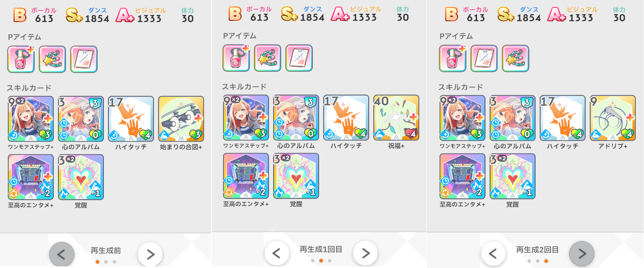
Task: Open nail polish P-item in 再生成前 panel
Action: [21, 59]
